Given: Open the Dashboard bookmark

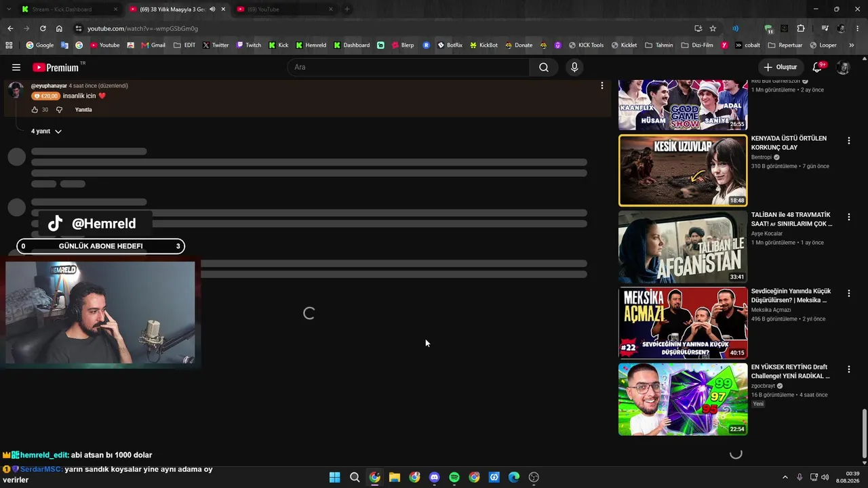Looking at the screenshot, I should 351,45.
